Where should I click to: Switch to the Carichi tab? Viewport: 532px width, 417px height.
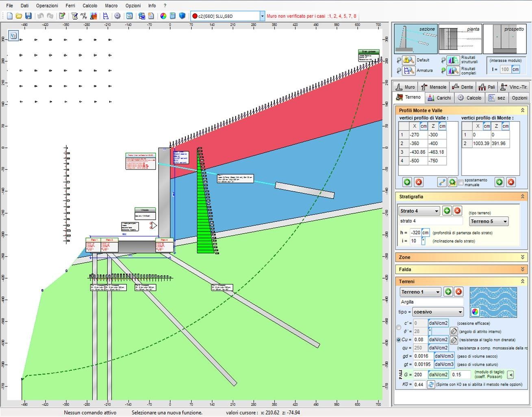(439, 98)
